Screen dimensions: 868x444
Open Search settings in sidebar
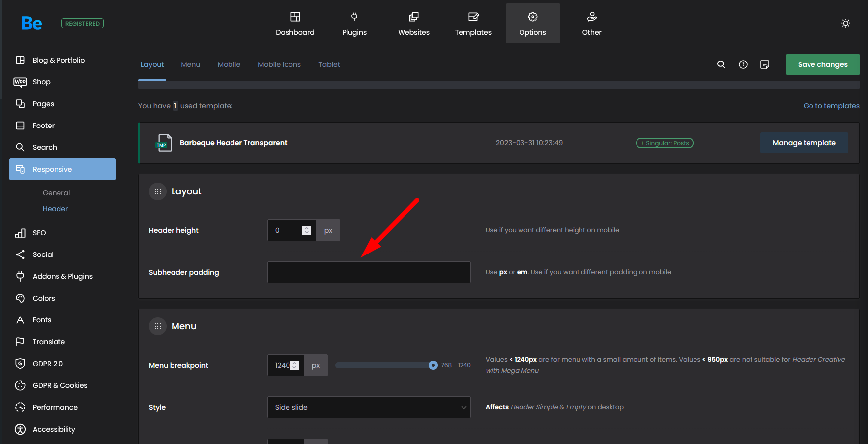pyautogui.click(x=62, y=147)
